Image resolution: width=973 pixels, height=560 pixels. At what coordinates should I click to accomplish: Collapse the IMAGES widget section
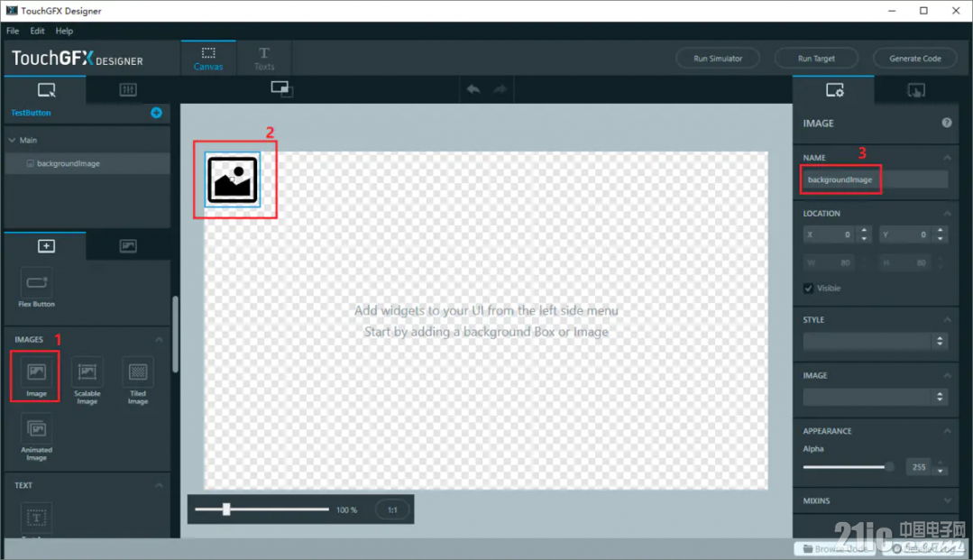(x=159, y=340)
